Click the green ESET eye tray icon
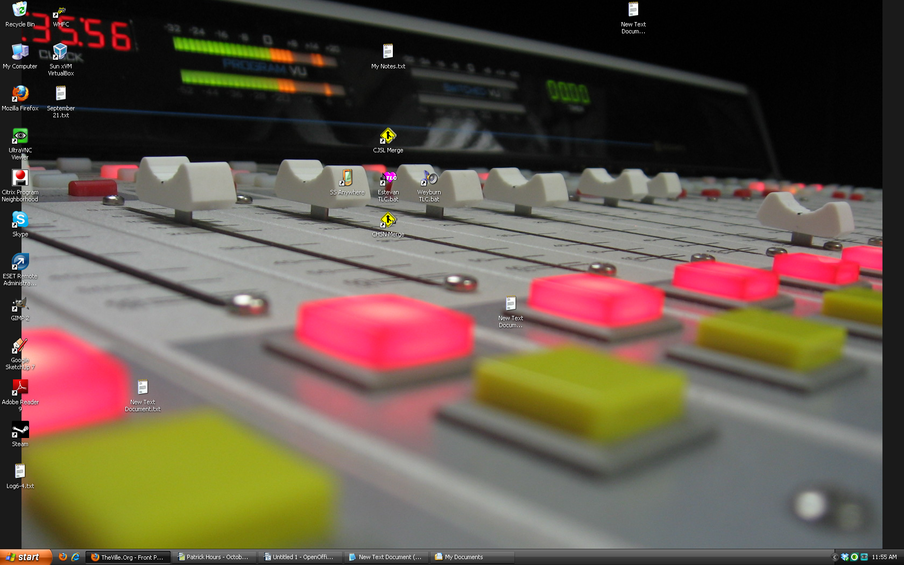 point(854,557)
